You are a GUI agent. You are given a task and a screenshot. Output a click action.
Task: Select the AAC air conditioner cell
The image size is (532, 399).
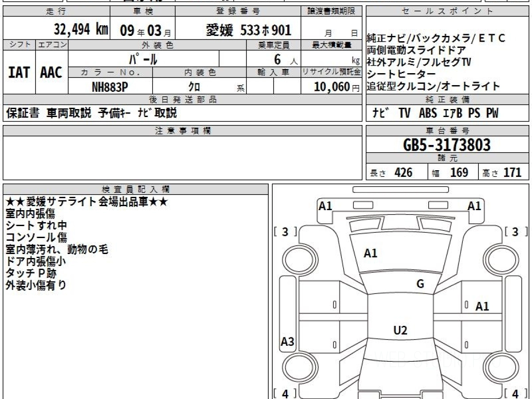click(x=51, y=73)
